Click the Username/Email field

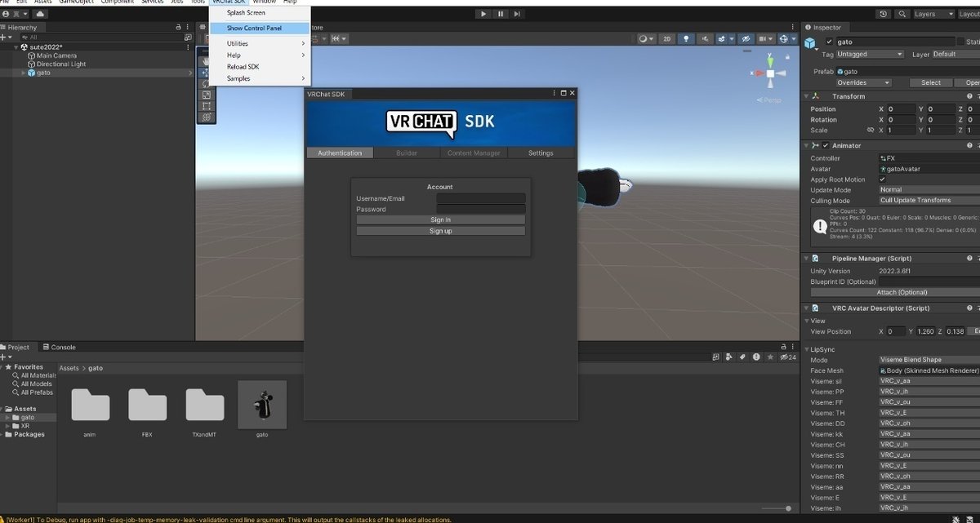tap(481, 198)
